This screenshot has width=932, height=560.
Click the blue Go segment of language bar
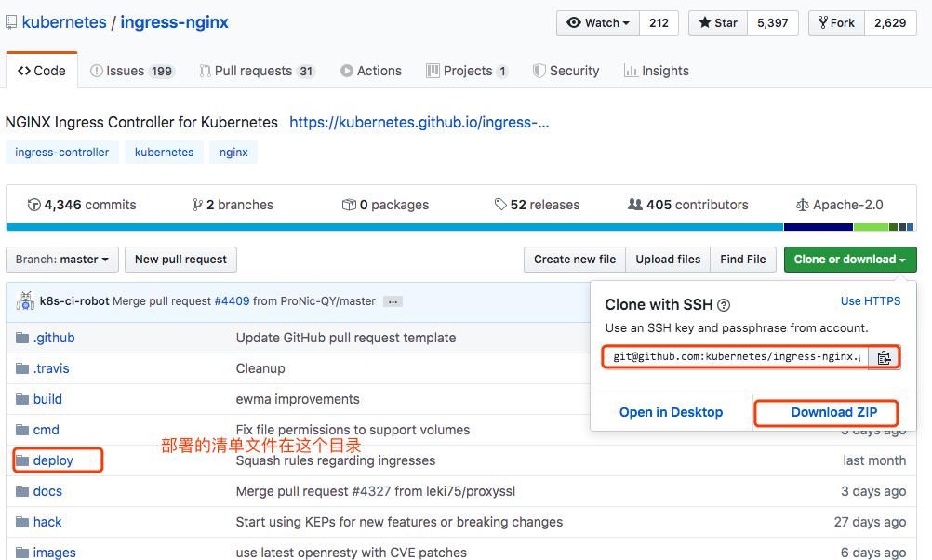coord(394,227)
